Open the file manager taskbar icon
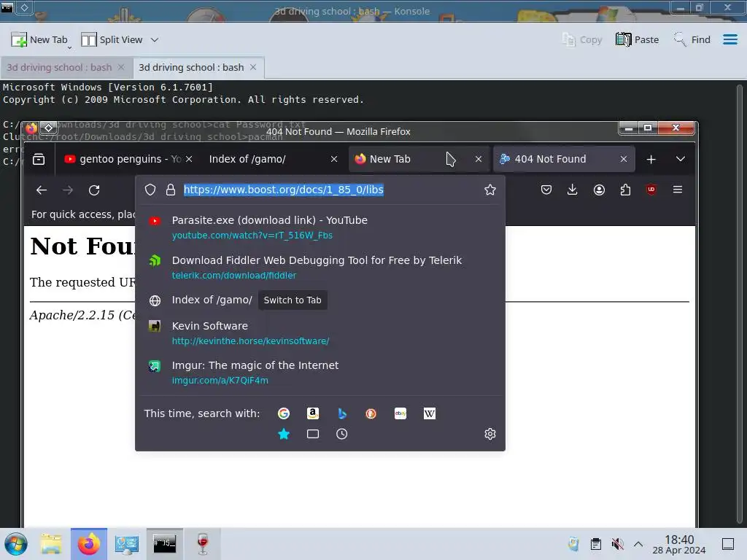Viewport: 747px width, 560px height. tap(51, 544)
